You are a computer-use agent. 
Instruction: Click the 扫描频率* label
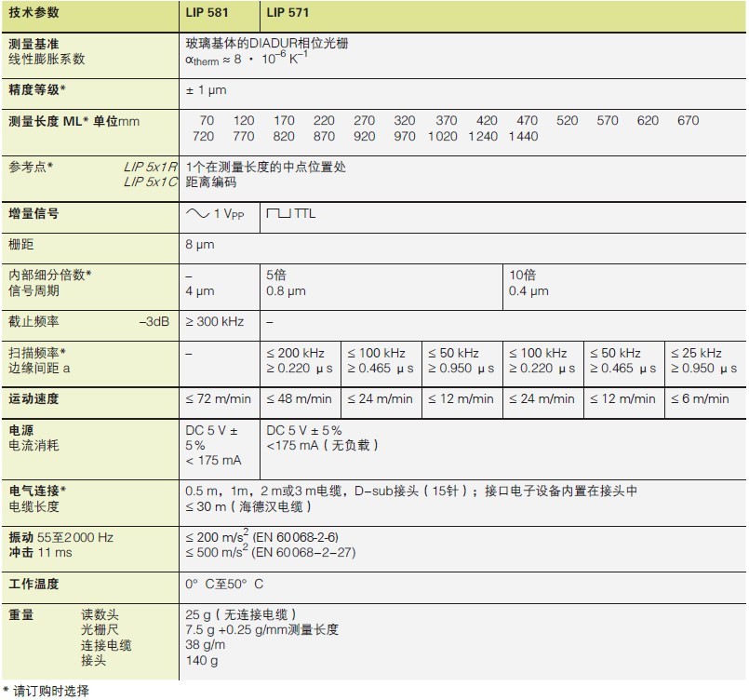click(37, 353)
